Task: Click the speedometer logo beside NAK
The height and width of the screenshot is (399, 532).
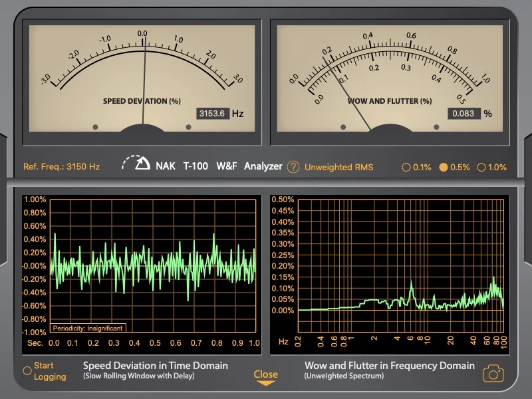Action: (x=136, y=164)
